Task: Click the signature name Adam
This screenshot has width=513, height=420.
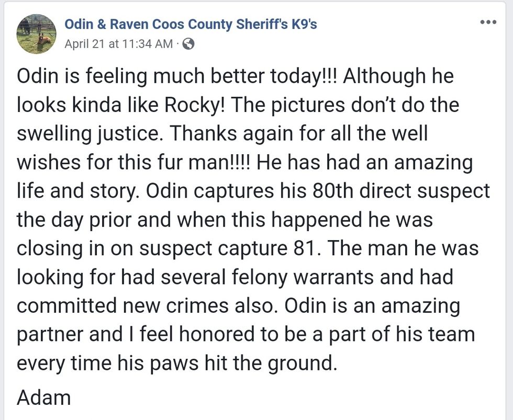Action: 44,398
